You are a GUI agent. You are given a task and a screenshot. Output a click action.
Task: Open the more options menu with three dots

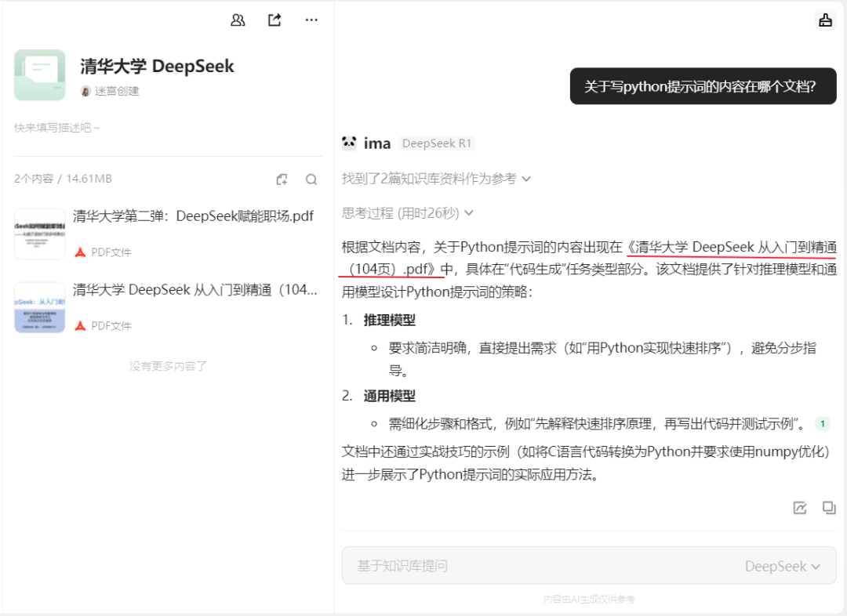click(311, 20)
